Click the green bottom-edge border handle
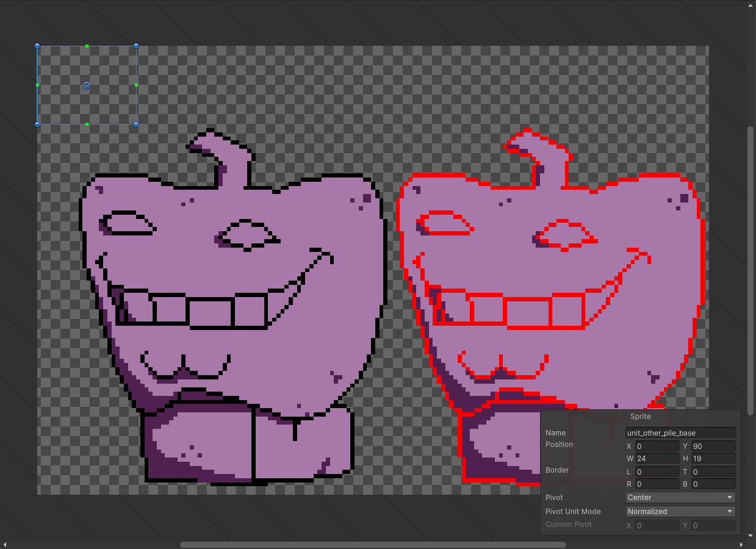The image size is (756, 549). pyautogui.click(x=87, y=124)
